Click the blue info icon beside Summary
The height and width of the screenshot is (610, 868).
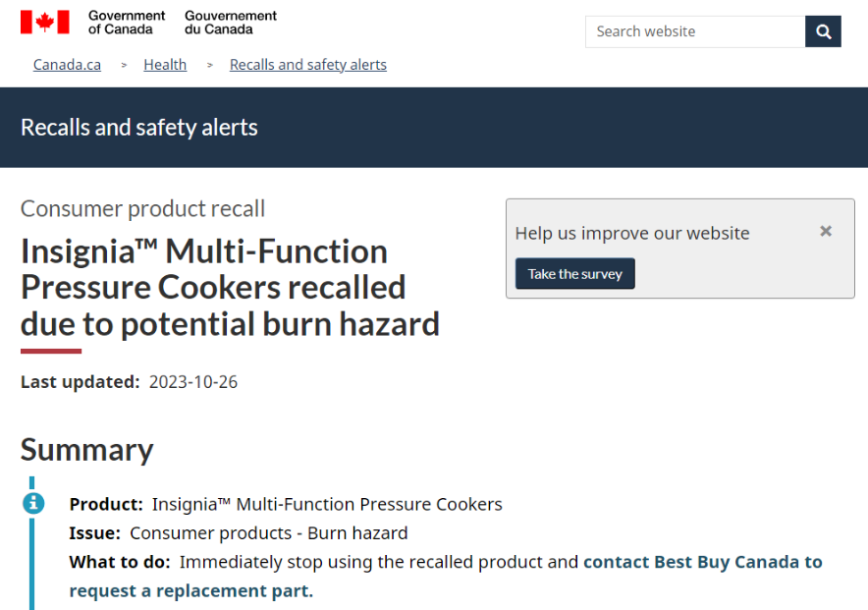coord(33,503)
